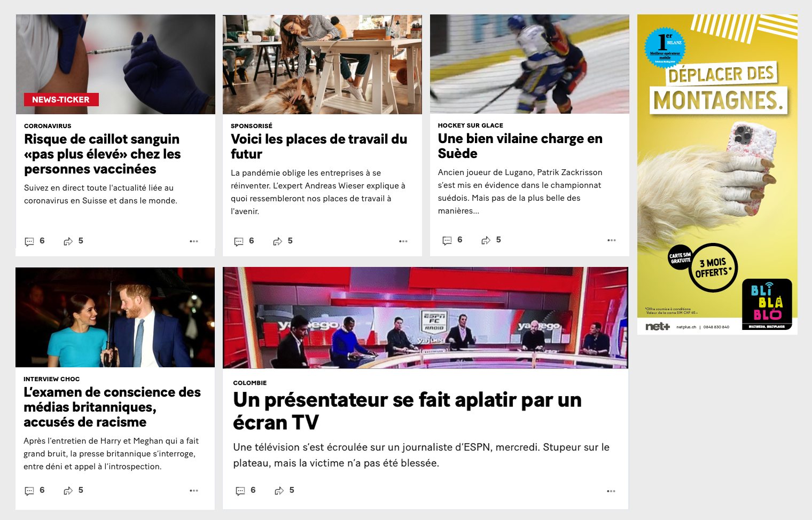Open headline 'Une bien vilaine charge en Suède'
The width and height of the screenshot is (812, 520).
click(520, 146)
